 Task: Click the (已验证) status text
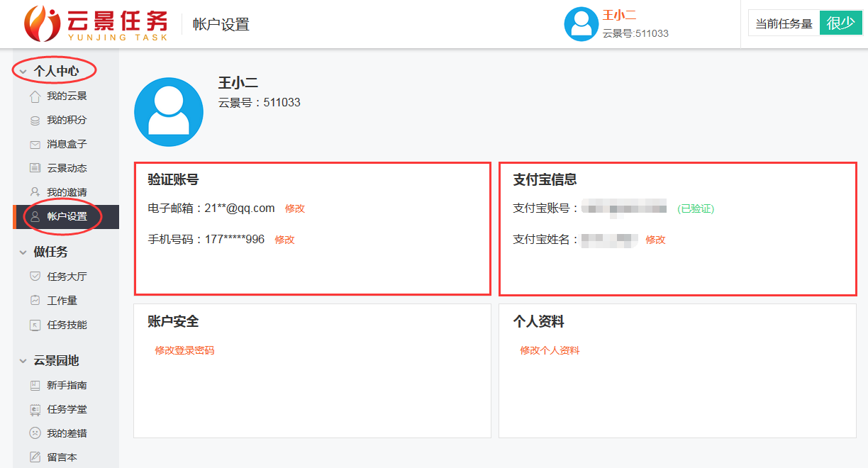click(696, 208)
